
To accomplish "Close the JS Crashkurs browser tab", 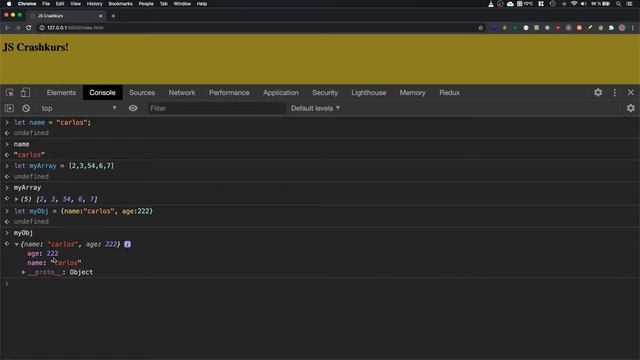I will [x=101, y=16].
